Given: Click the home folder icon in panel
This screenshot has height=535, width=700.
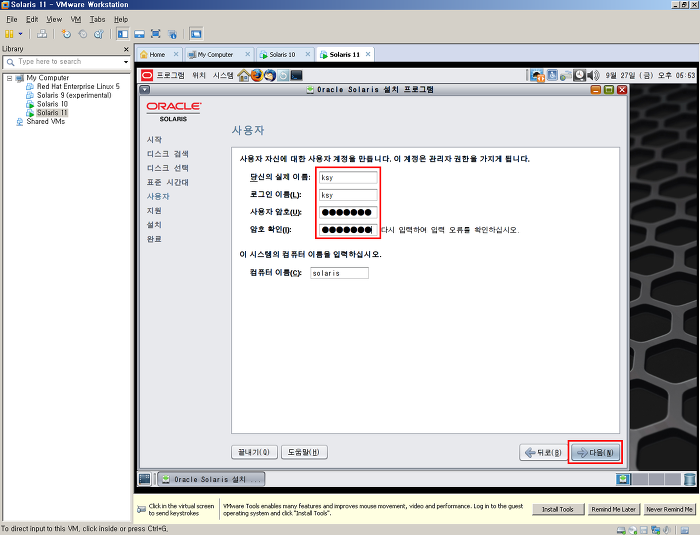Looking at the screenshot, I should (243, 75).
